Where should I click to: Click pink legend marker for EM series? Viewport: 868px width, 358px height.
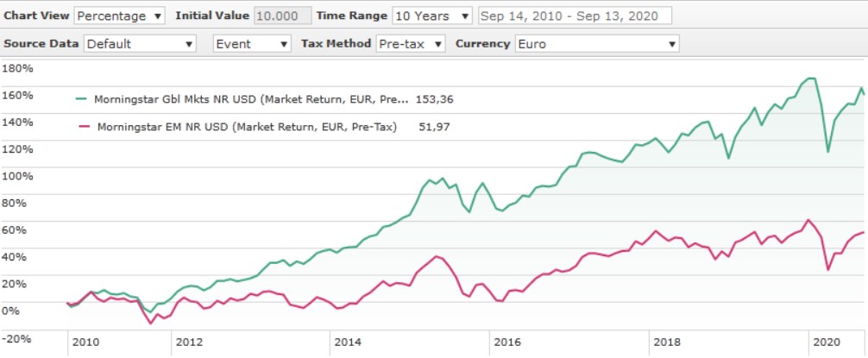[84, 128]
